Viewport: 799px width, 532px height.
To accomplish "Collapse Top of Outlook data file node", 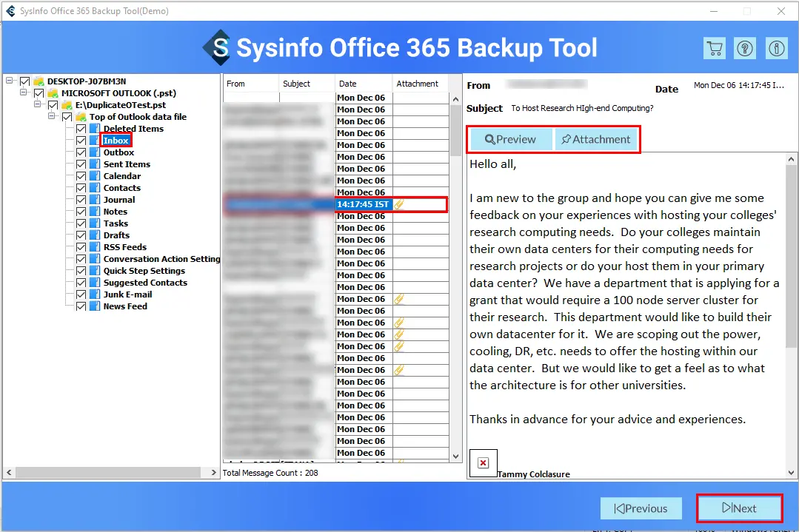I will pyautogui.click(x=52, y=115).
